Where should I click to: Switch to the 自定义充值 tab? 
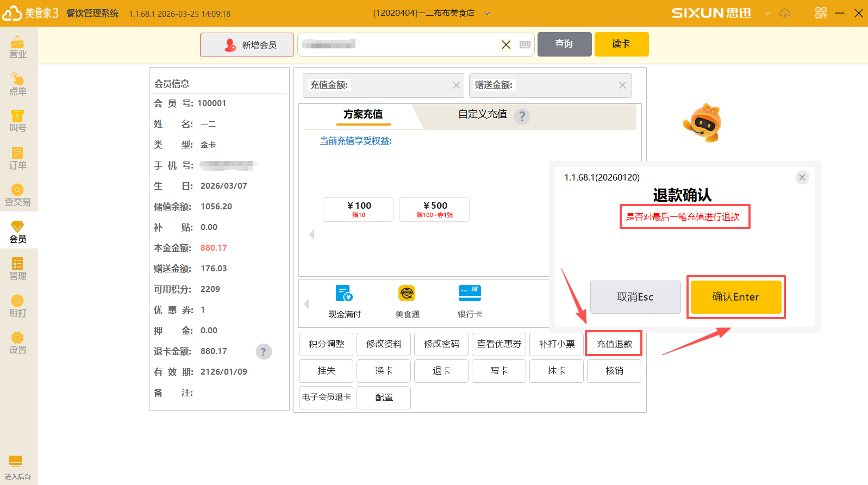tap(482, 115)
